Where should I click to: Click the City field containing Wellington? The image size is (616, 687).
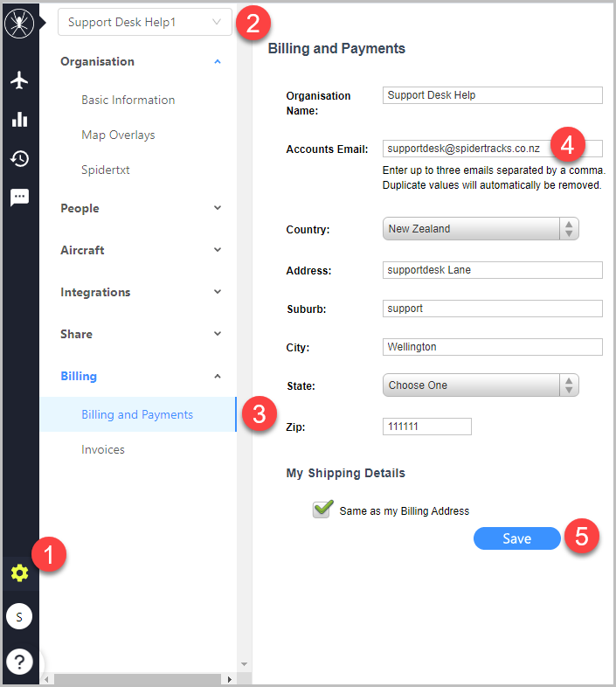tap(493, 347)
